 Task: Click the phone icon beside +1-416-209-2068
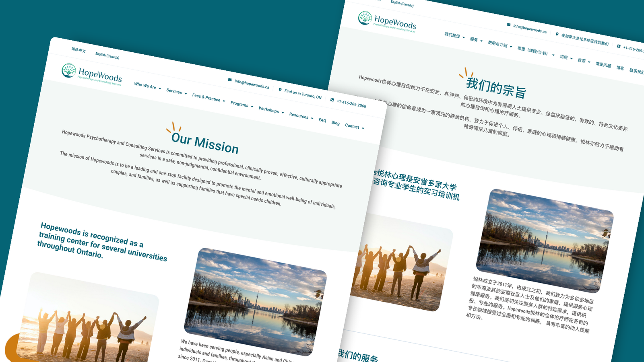pos(332,100)
